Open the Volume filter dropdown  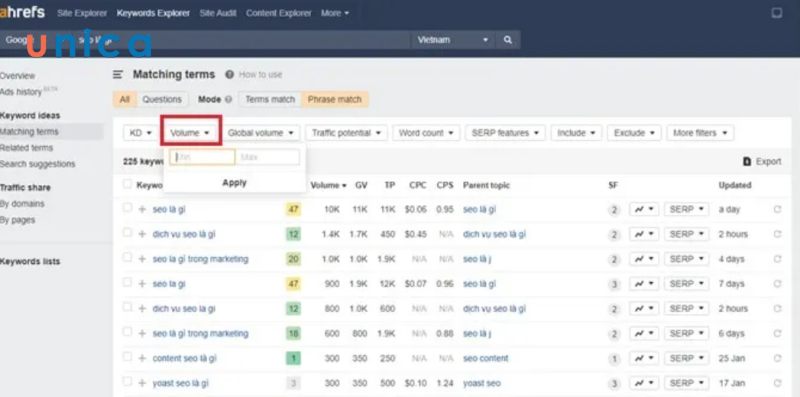(x=190, y=133)
